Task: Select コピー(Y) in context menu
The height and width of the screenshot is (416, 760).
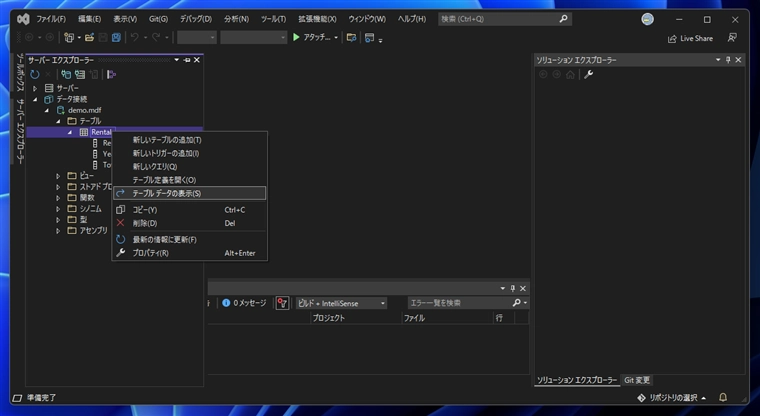Action: (x=190, y=210)
